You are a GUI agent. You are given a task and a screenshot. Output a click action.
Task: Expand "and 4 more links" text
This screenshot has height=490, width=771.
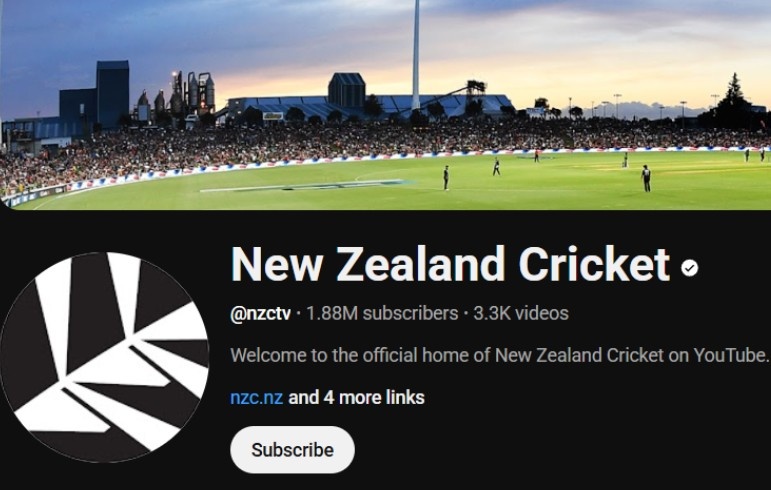(356, 397)
